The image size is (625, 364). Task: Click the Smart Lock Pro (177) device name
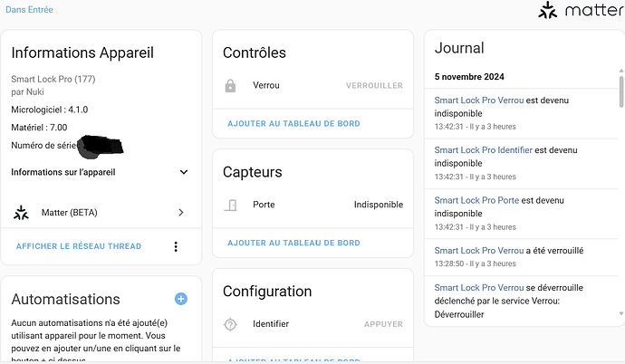(x=53, y=79)
